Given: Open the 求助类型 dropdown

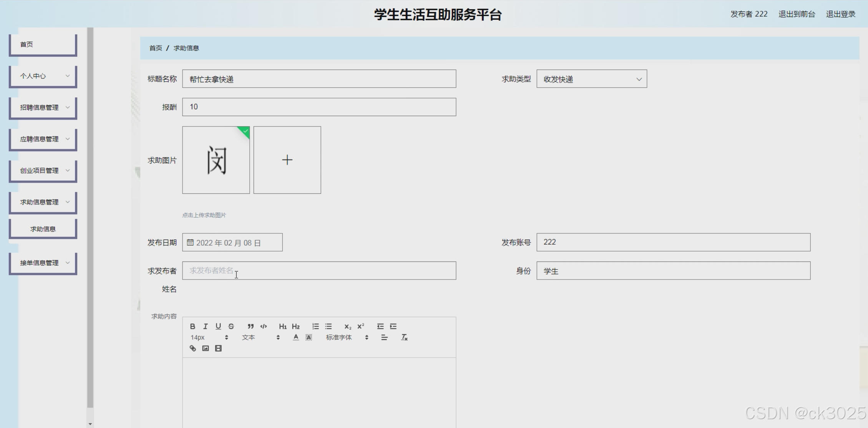Looking at the screenshot, I should click(x=591, y=79).
